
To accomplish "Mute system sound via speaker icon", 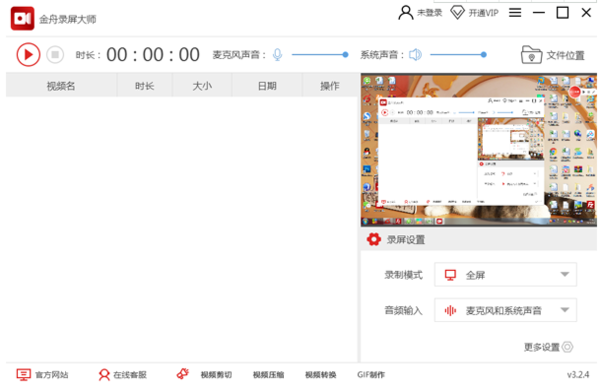I will (x=415, y=55).
